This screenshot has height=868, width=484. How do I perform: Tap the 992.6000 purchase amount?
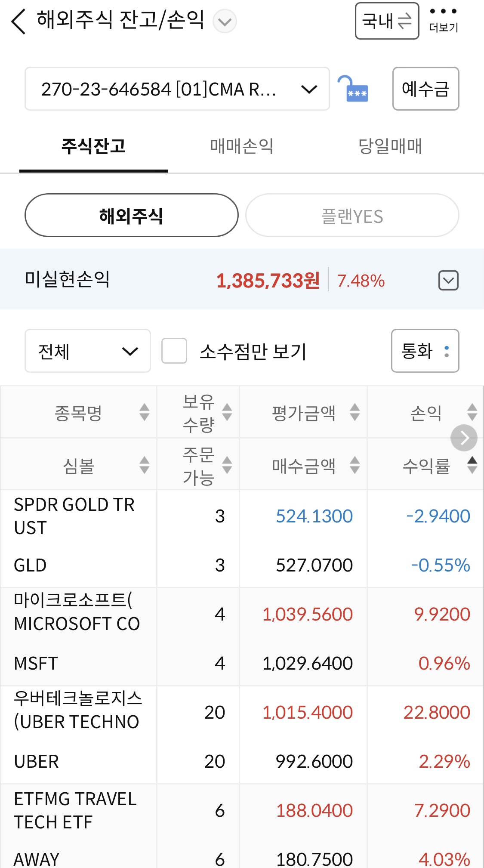coord(314,761)
